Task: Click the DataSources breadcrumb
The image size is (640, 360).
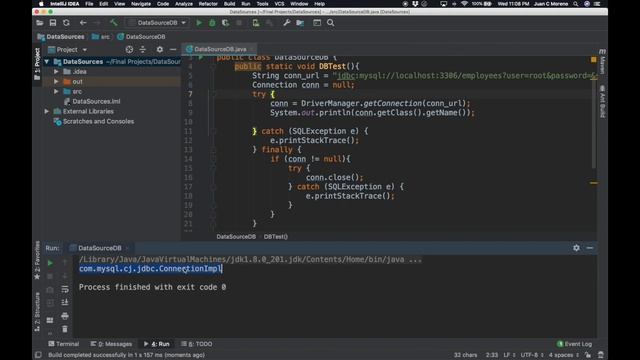Action: pos(61,37)
